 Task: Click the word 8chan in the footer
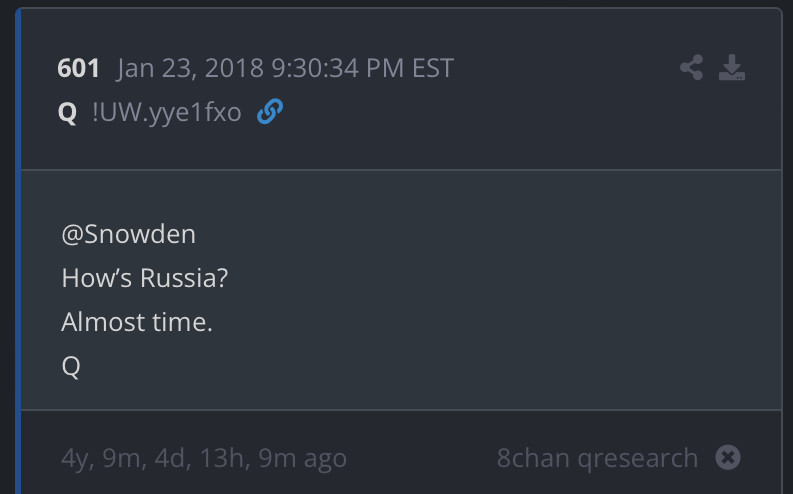click(534, 458)
